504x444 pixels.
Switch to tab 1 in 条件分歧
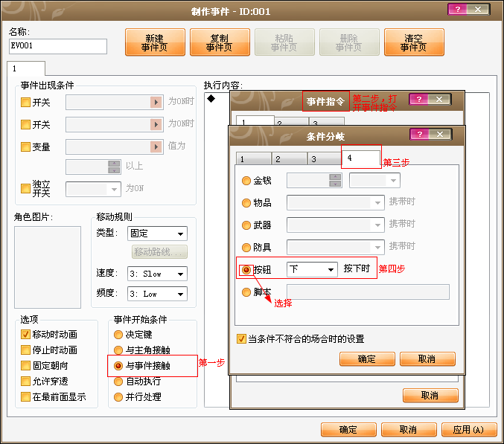click(253, 158)
